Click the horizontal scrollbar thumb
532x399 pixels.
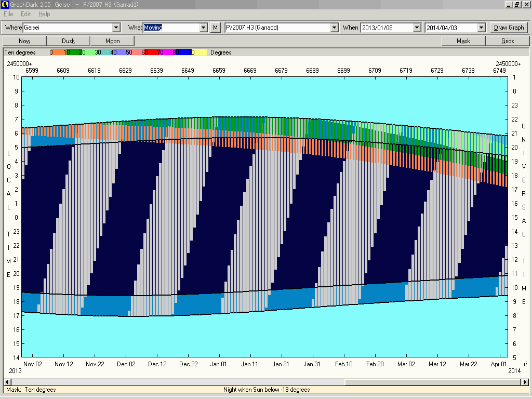pos(433,382)
